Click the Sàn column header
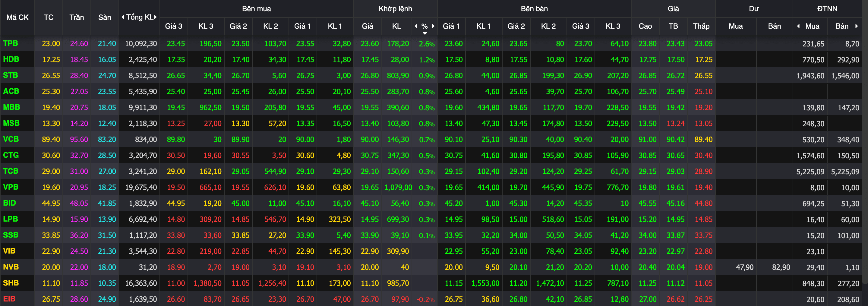The height and width of the screenshot is (306, 868). pyautogui.click(x=104, y=17)
